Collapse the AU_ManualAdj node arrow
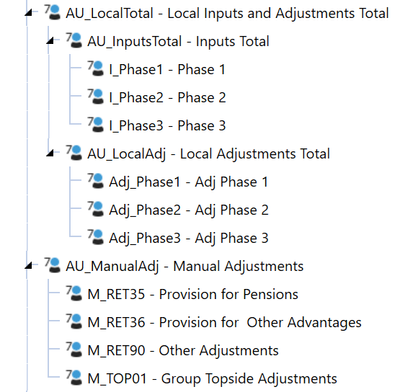This screenshot has width=400, height=392. click(x=29, y=266)
